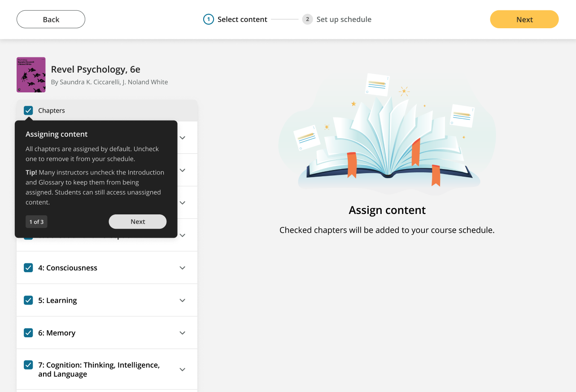Uncheck the Chapters select-all checkbox
576x392 pixels.
point(28,110)
